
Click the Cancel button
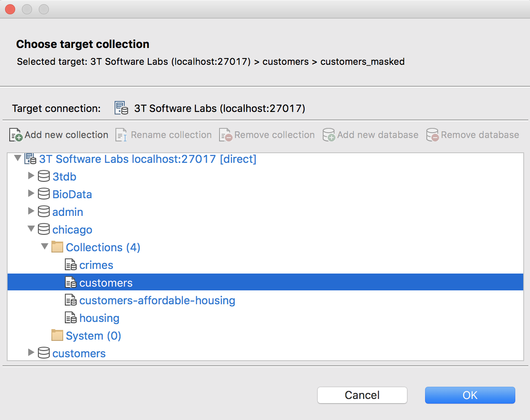click(x=362, y=395)
